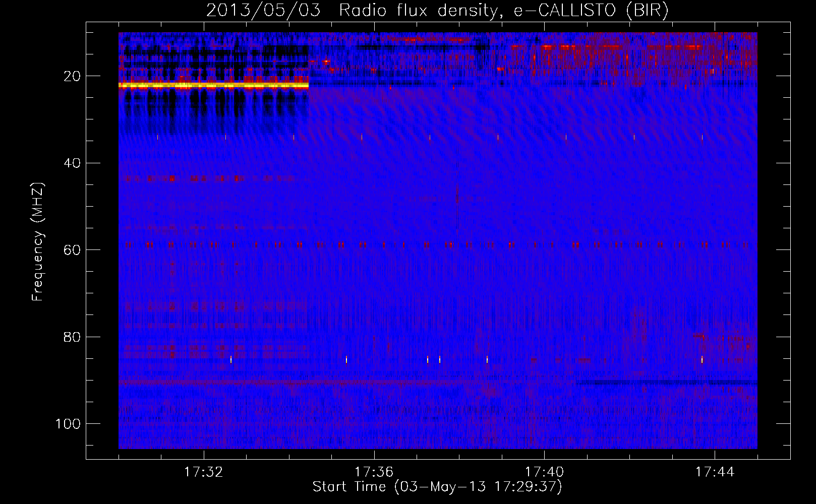Click the 100 frequency tick label
Viewport: 816px width, 504px height.
pos(68,424)
